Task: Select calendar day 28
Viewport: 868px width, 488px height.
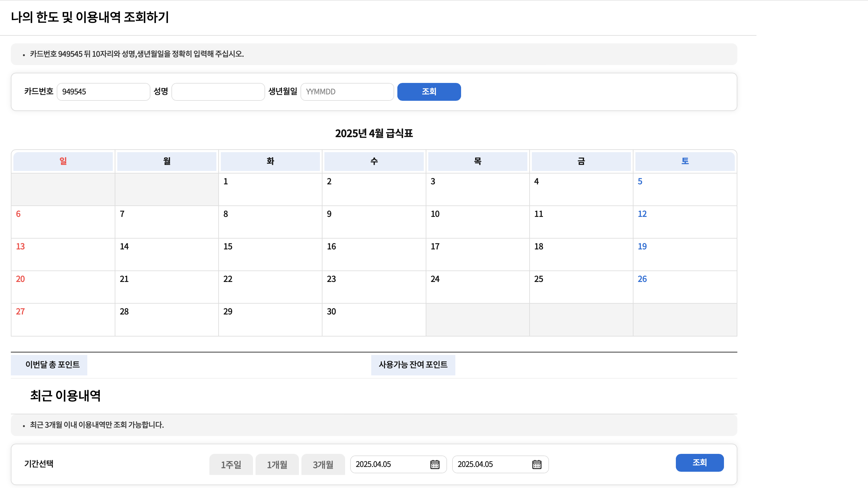Action: click(166, 320)
